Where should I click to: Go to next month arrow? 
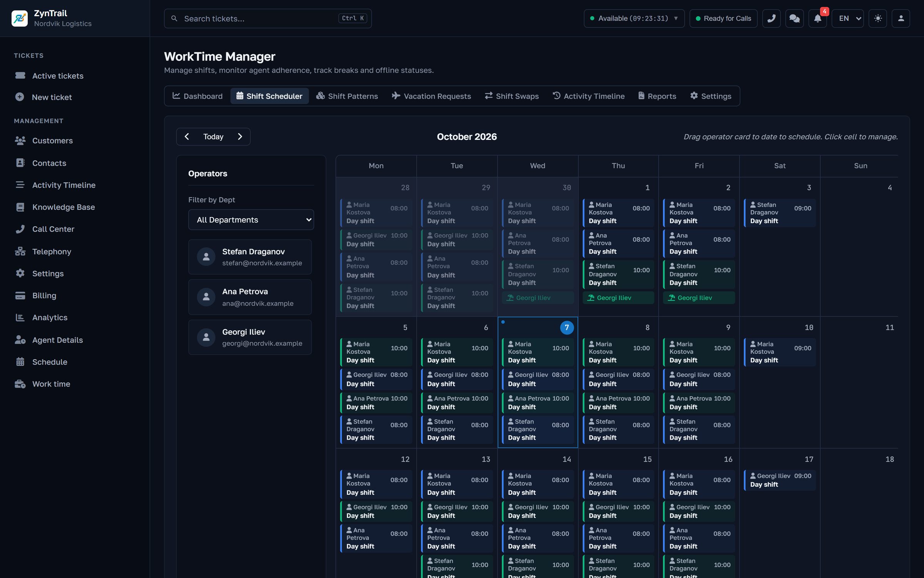[240, 136]
